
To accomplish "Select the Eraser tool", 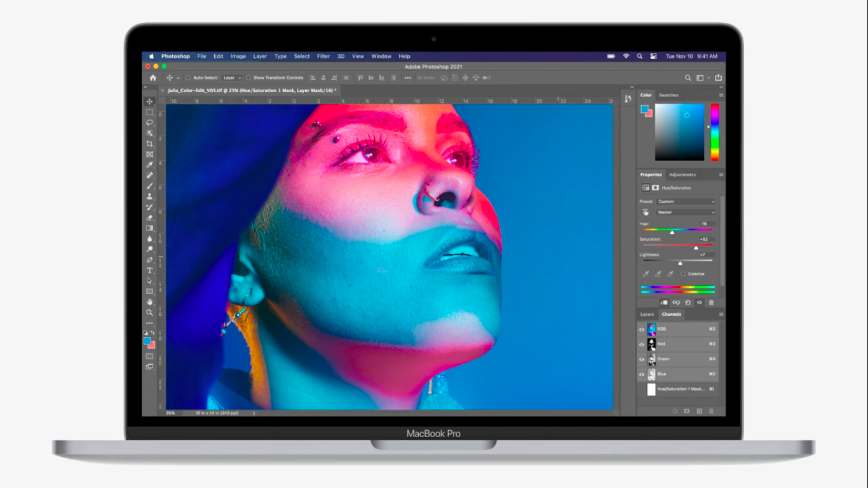I will click(150, 217).
